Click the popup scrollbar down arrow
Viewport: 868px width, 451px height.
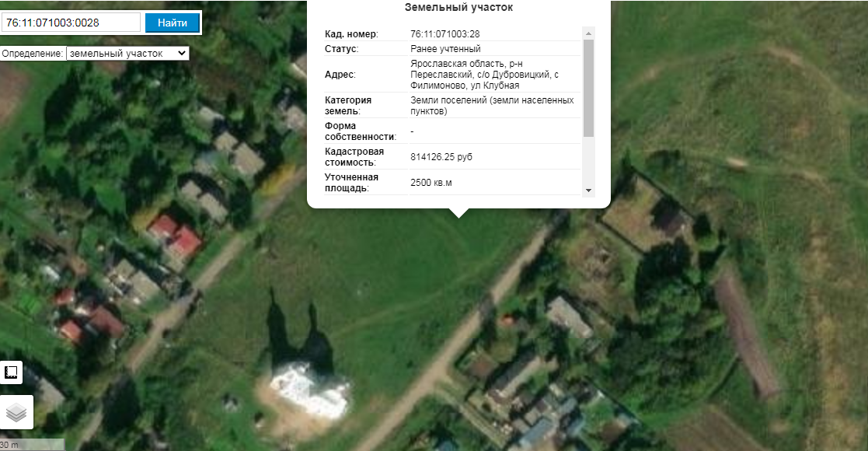[x=588, y=190]
